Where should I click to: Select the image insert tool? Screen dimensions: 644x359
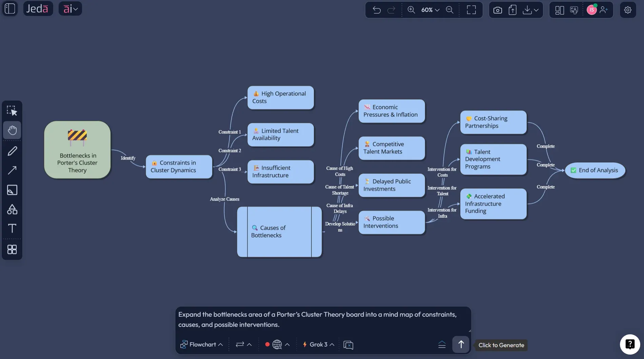coord(12,190)
